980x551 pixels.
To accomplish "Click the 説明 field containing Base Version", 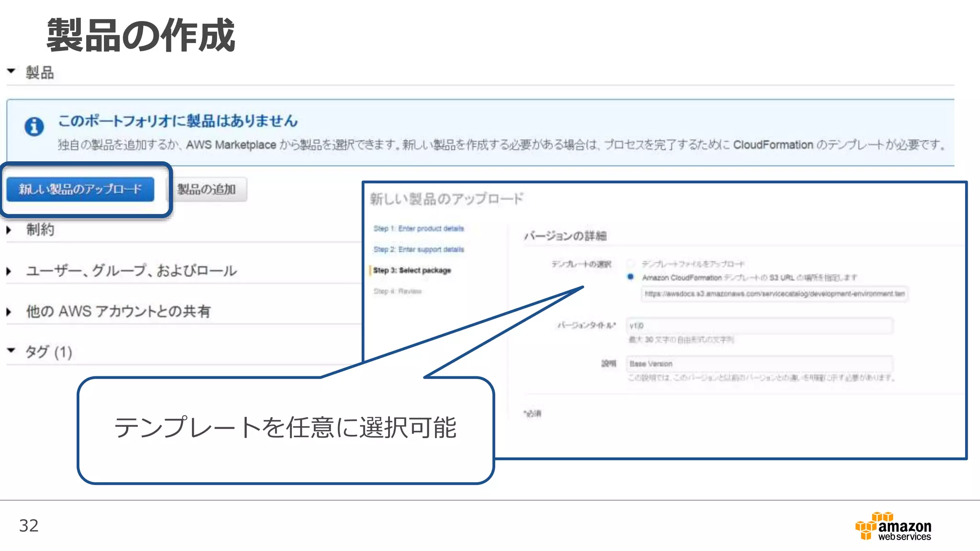I will (759, 364).
